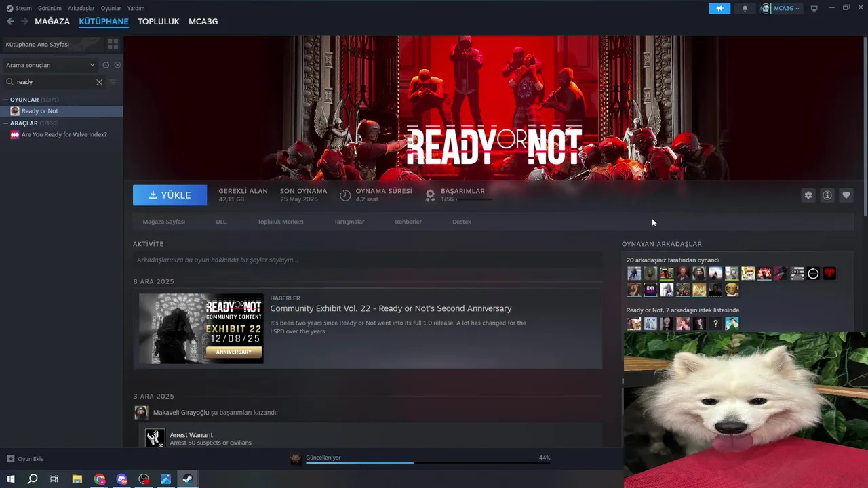Screen dimensions: 868x488
Task: Go to TOPLULUK tab
Action: tap(159, 22)
